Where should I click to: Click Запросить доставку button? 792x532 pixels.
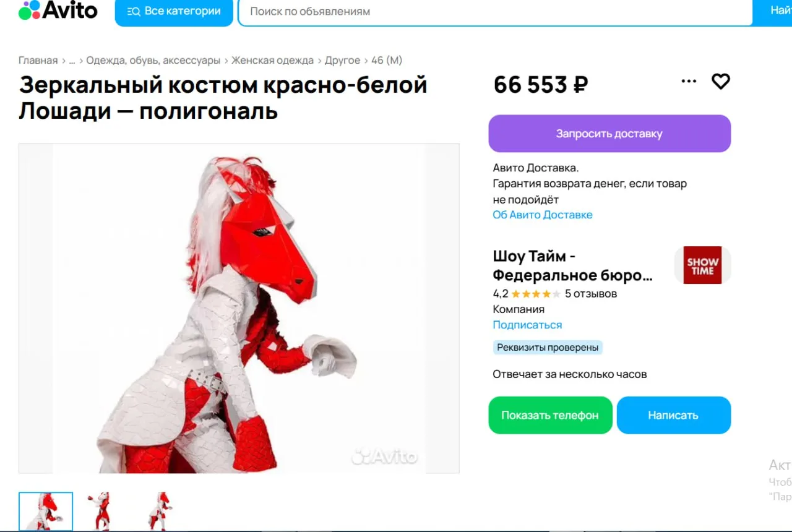[x=609, y=134]
